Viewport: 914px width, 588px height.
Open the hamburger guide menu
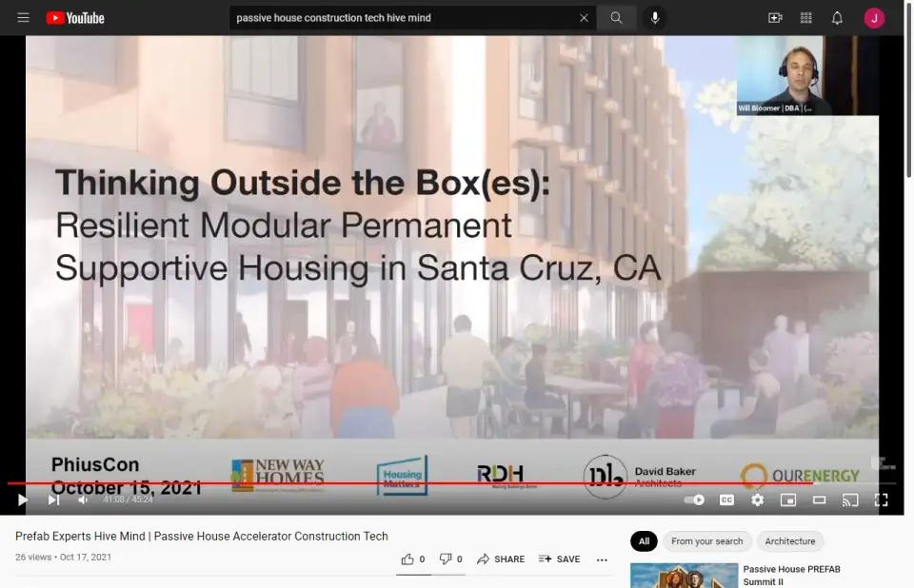pos(23,18)
